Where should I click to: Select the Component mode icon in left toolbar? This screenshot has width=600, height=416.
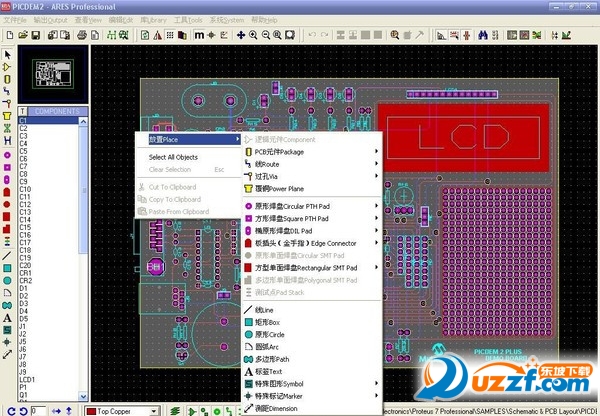point(7,67)
